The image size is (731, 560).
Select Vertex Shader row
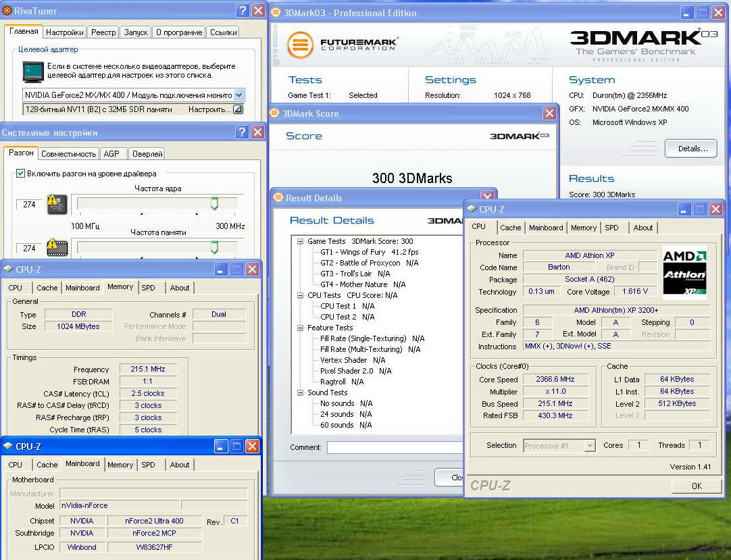pos(353,360)
